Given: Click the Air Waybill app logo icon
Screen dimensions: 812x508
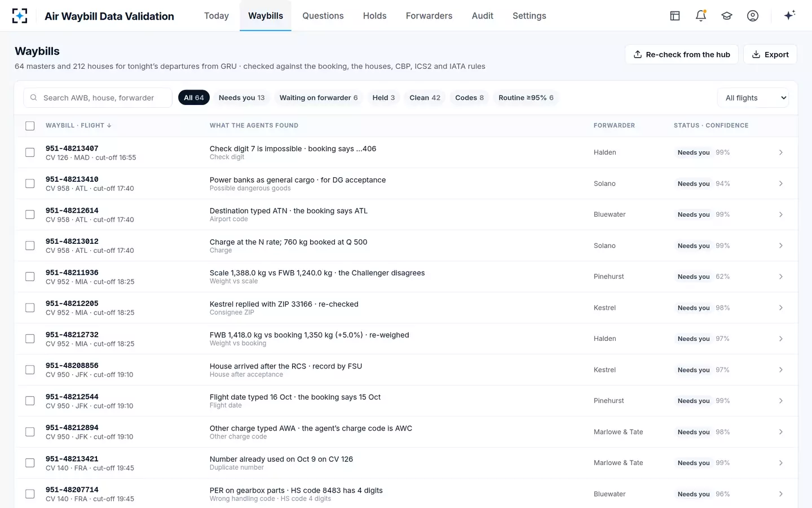Looking at the screenshot, I should point(20,16).
